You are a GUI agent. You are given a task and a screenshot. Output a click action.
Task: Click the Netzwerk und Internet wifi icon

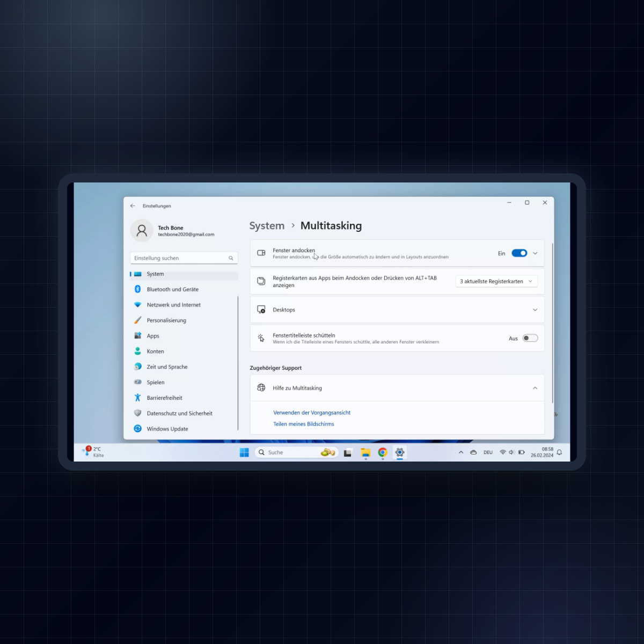tap(137, 305)
